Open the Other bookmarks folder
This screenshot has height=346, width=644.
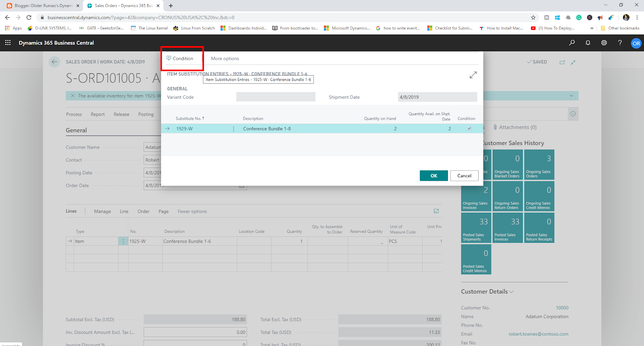[x=620, y=28]
